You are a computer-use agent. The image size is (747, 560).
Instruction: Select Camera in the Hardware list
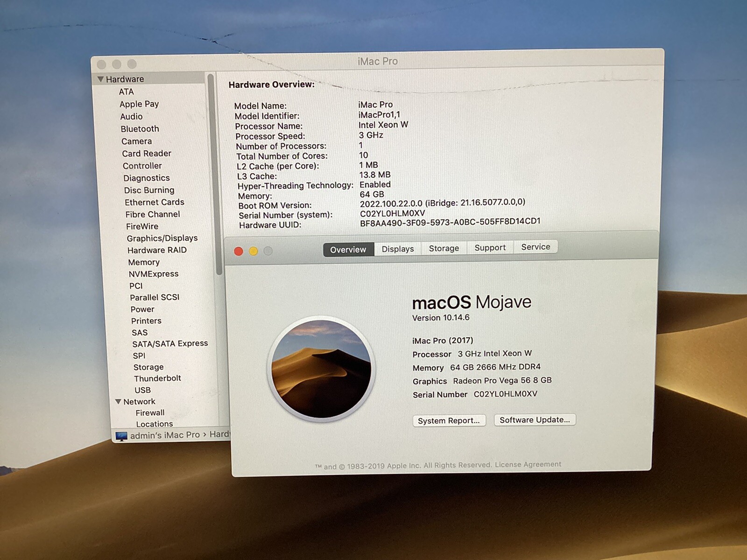tap(137, 141)
